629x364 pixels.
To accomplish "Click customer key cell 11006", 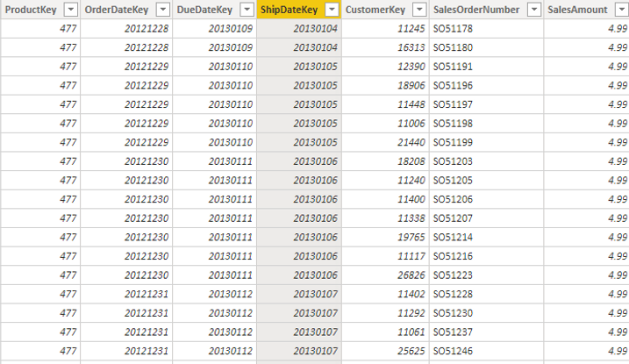I will 385,124.
